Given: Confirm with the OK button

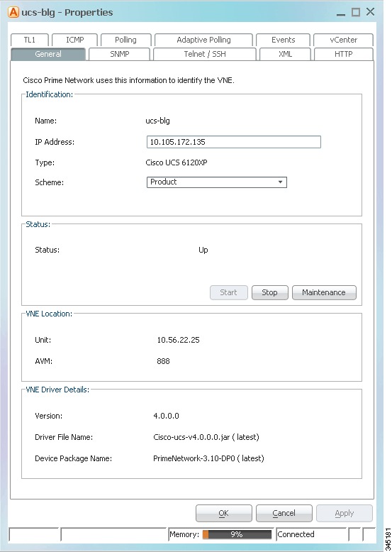Looking at the screenshot, I should pyautogui.click(x=223, y=513).
